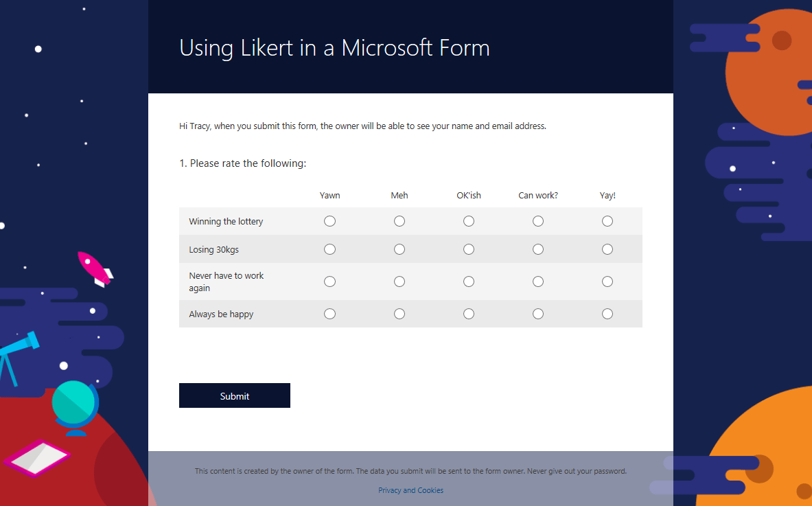Screen dimensions: 812x506
Task: Choose Can work? for Losing 30kgs
Action: (x=538, y=249)
